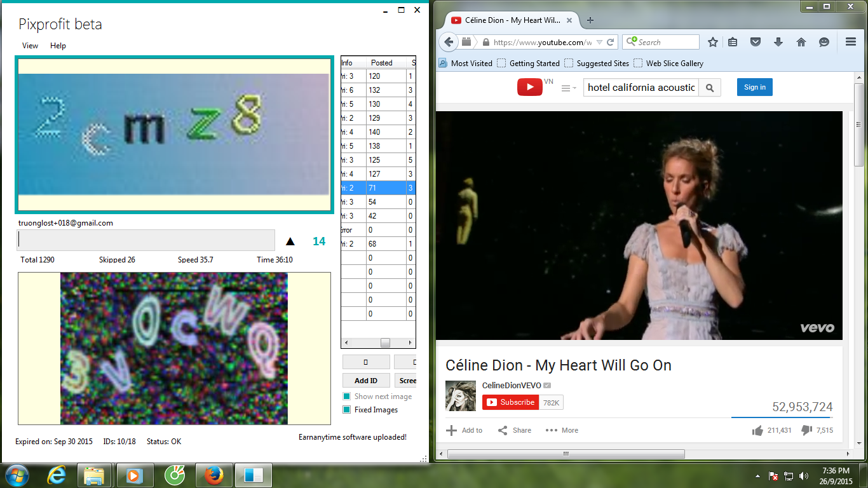Click the Firefox Search field
Screen dimensions: 868x488
click(x=661, y=42)
